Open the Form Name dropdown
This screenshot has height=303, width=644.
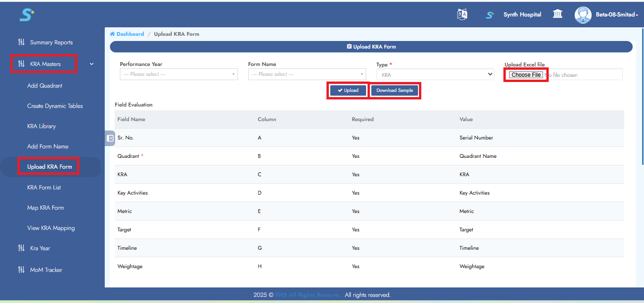(307, 74)
